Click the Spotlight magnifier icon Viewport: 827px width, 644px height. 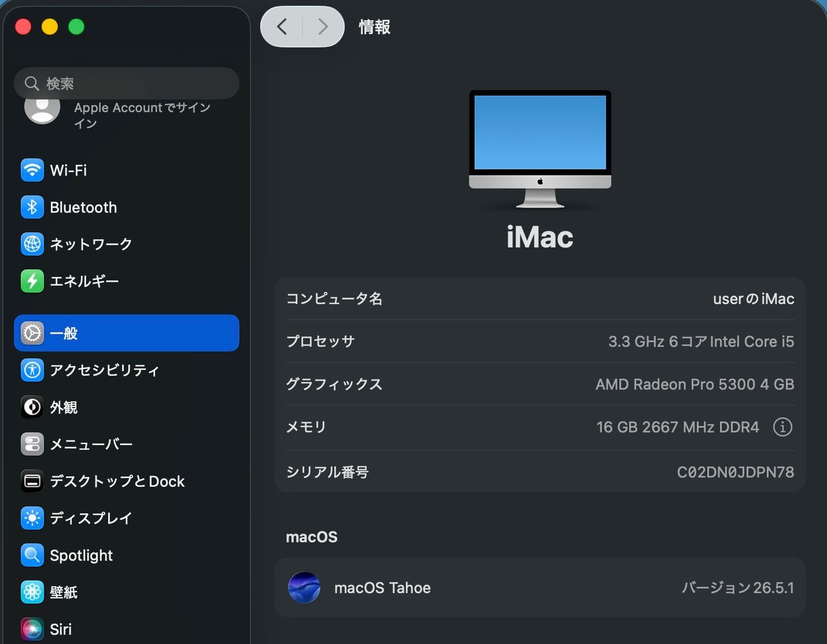pyautogui.click(x=32, y=555)
